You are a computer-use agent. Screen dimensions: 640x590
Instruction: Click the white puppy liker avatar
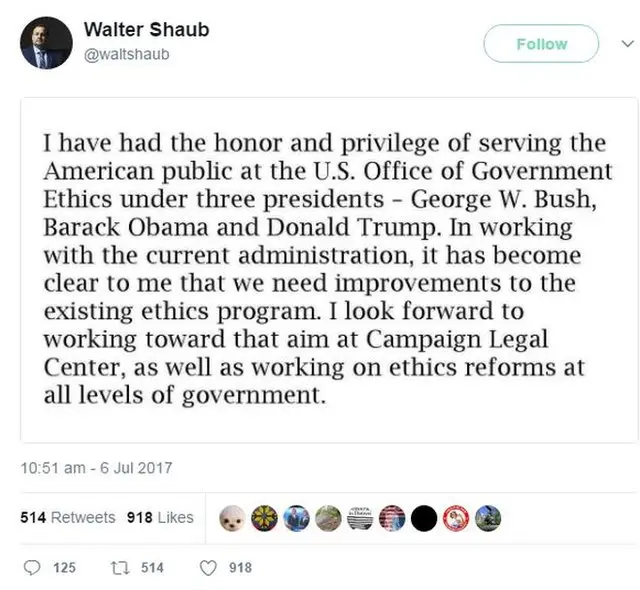coord(233,517)
